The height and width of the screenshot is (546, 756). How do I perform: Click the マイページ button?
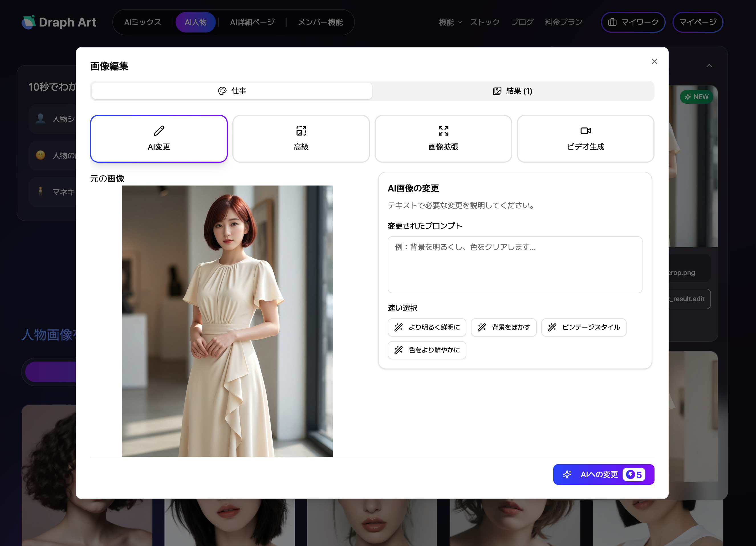click(x=698, y=22)
